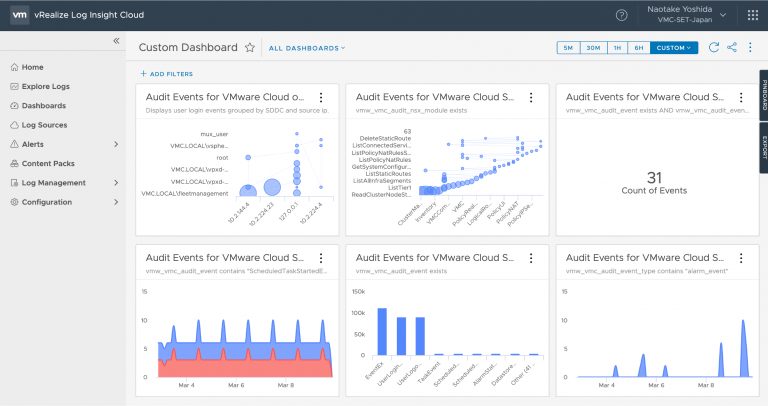The image size is (768, 406).
Task: Open the Custom time range dropdown
Action: (x=674, y=48)
